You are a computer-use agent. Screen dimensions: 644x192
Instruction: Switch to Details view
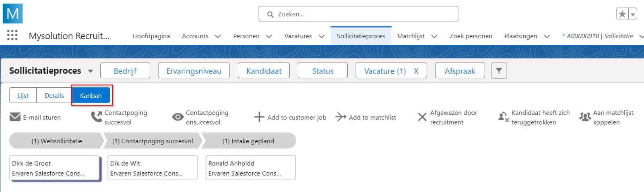point(54,95)
